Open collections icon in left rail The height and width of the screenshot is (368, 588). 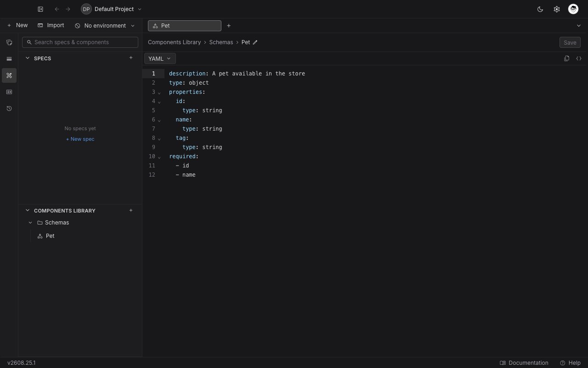tap(9, 42)
